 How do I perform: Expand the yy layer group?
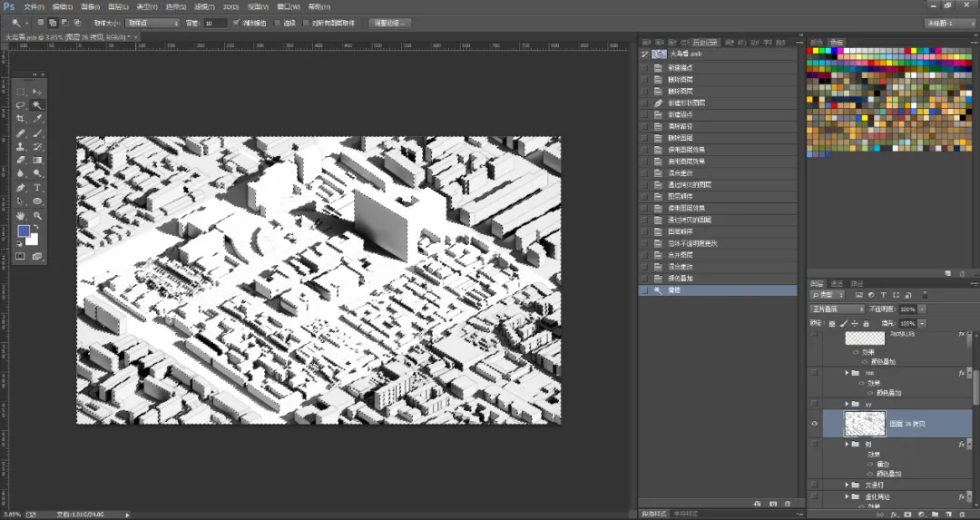848,405
